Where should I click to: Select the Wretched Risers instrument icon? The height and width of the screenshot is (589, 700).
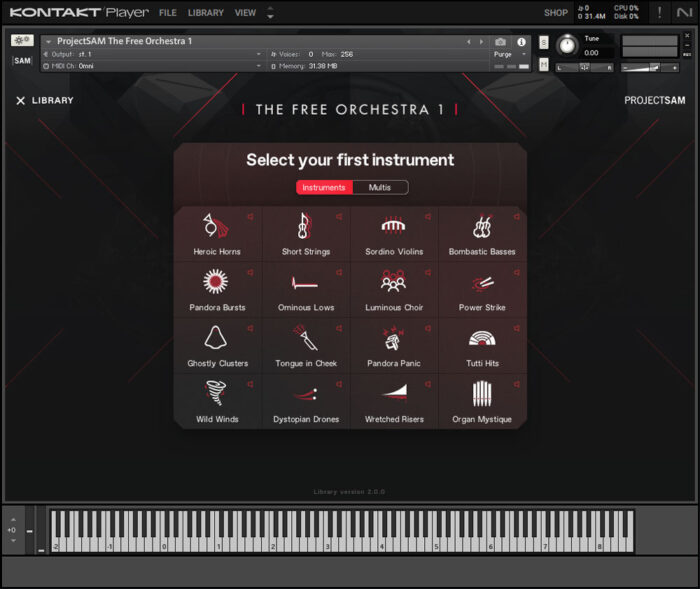click(395, 391)
